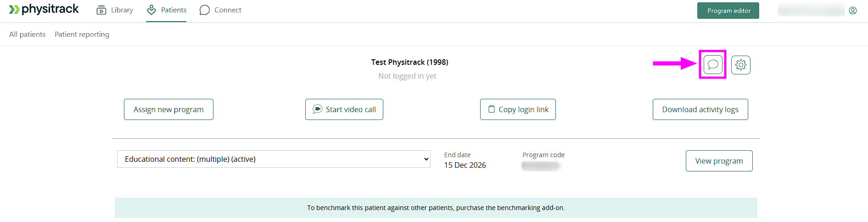Go to All patients
This screenshot has height=222, width=868.
point(27,34)
